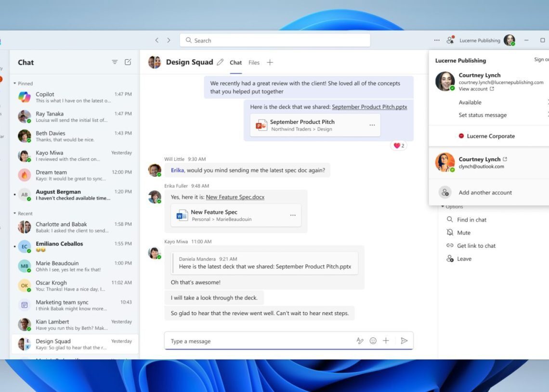Mute this chat
549x392 pixels.
click(x=458, y=232)
